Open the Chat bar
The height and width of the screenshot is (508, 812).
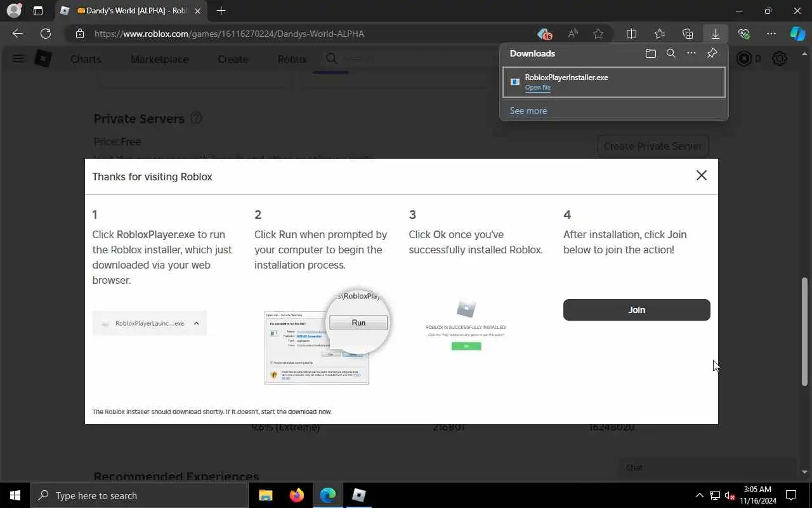click(707, 467)
